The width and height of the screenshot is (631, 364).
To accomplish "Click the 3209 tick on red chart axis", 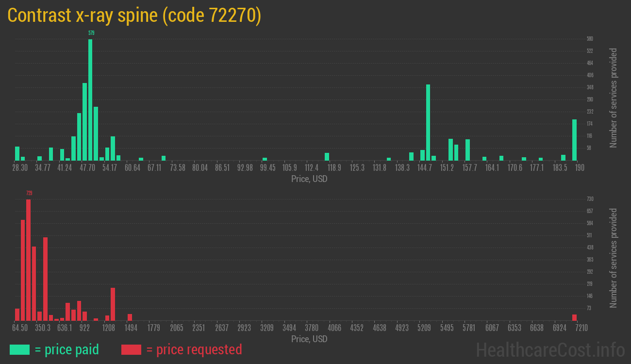I will pos(267,328).
